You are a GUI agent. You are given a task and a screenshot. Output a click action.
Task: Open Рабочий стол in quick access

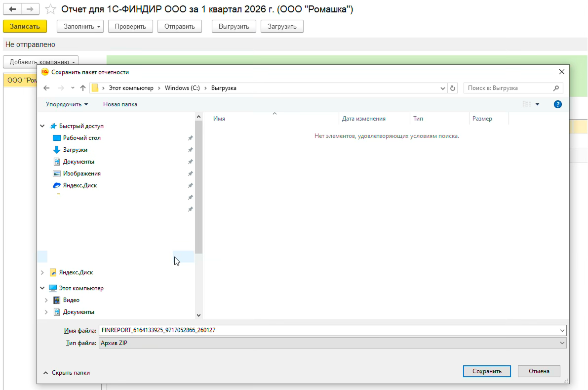(x=81, y=138)
